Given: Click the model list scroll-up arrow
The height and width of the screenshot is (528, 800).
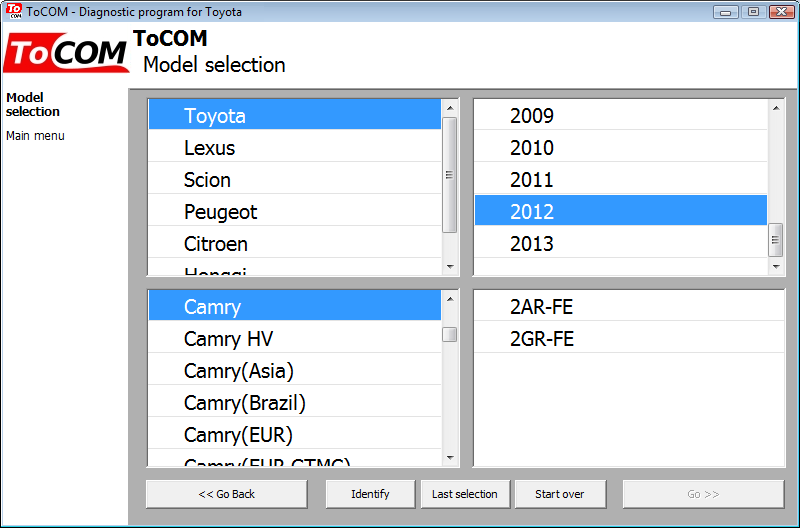Looking at the screenshot, I should 450,298.
